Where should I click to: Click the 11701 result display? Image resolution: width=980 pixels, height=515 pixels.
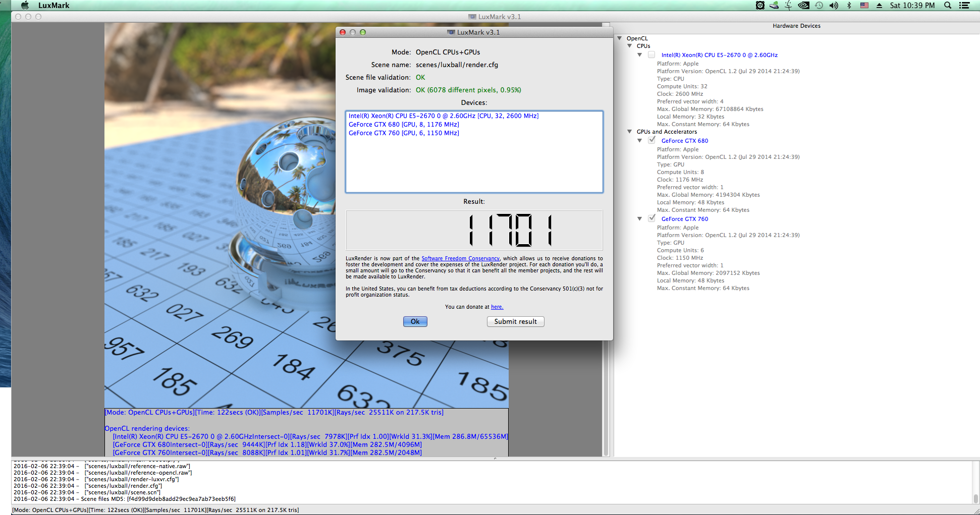point(474,231)
